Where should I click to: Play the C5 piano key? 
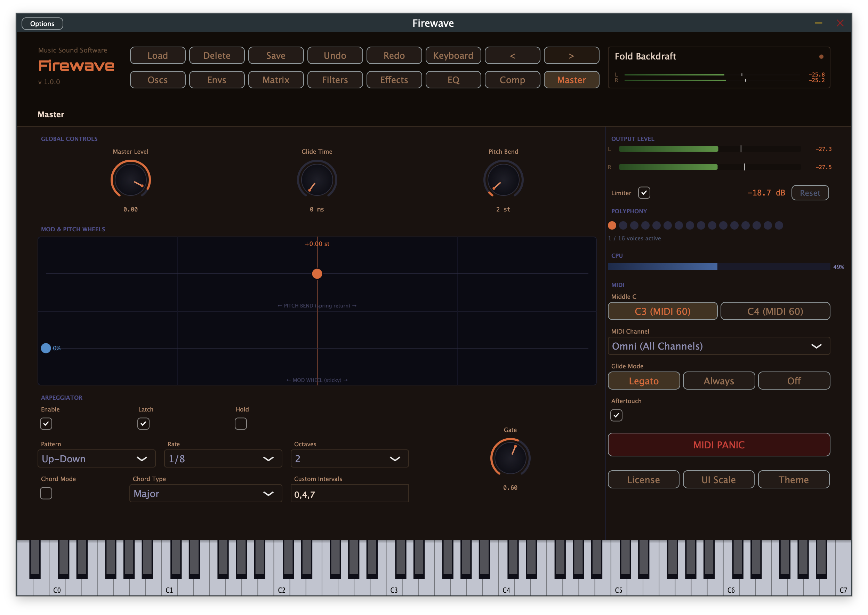(x=619, y=586)
